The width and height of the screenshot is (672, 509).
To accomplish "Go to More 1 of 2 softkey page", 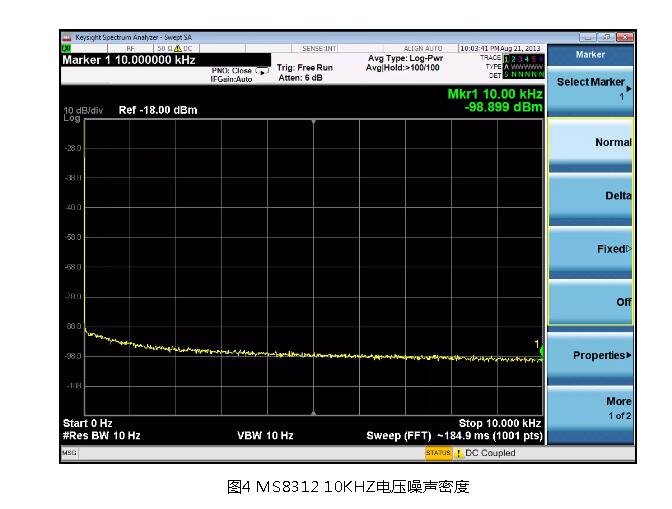I will [591, 408].
